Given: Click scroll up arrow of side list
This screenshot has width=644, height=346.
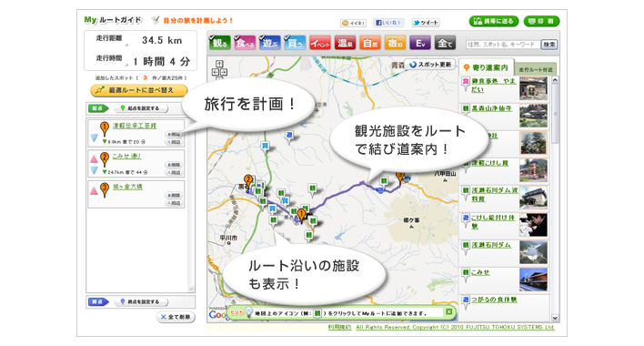Looking at the screenshot, I should click(555, 80).
